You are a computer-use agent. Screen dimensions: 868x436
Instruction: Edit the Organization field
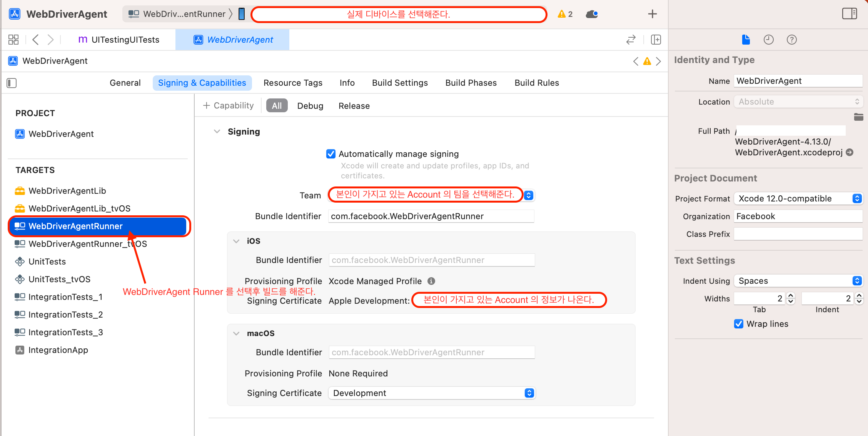(x=798, y=216)
